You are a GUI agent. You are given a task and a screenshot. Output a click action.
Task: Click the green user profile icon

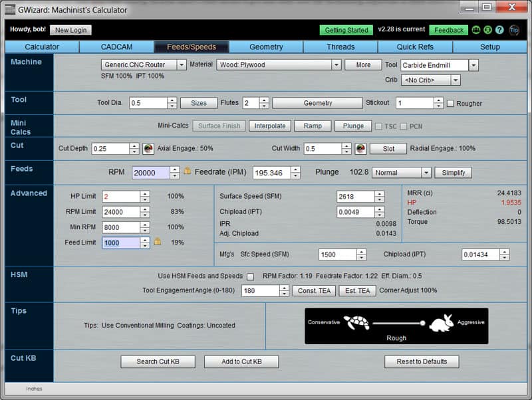click(x=487, y=31)
